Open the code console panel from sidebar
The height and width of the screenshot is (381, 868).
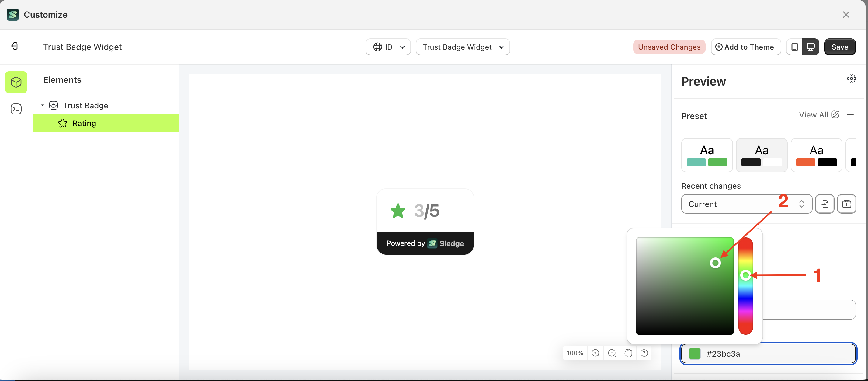tap(16, 109)
